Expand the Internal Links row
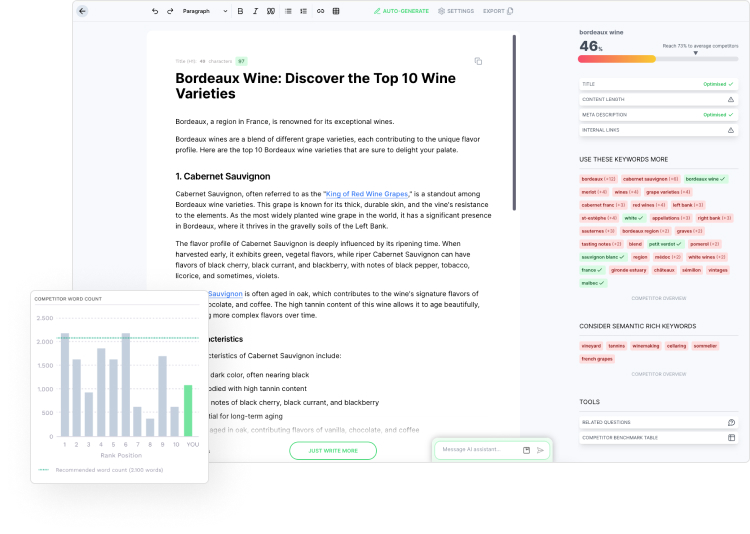Image resolution: width=750 pixels, height=534 pixels. click(x=658, y=130)
